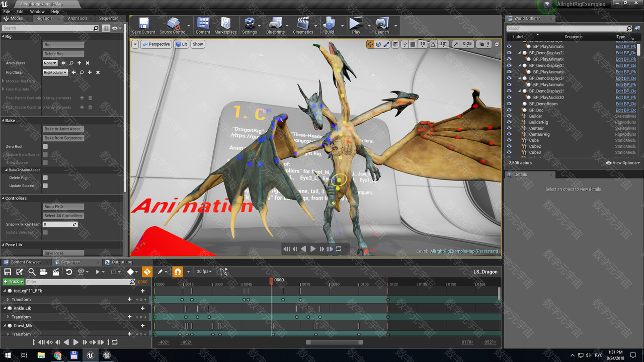This screenshot has height=362, width=644.
Task: Click the restore state circular arrow icon
Action: point(69,271)
